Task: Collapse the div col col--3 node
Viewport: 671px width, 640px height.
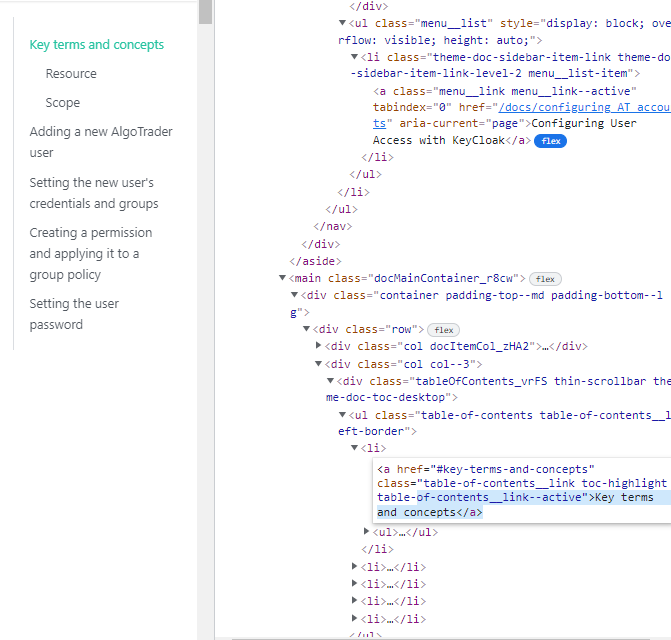Action: [318, 364]
